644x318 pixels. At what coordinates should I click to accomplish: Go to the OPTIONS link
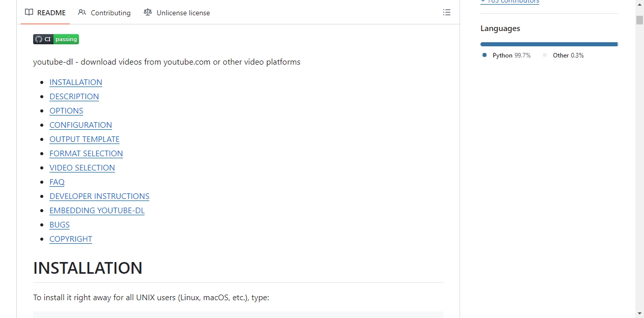point(66,110)
